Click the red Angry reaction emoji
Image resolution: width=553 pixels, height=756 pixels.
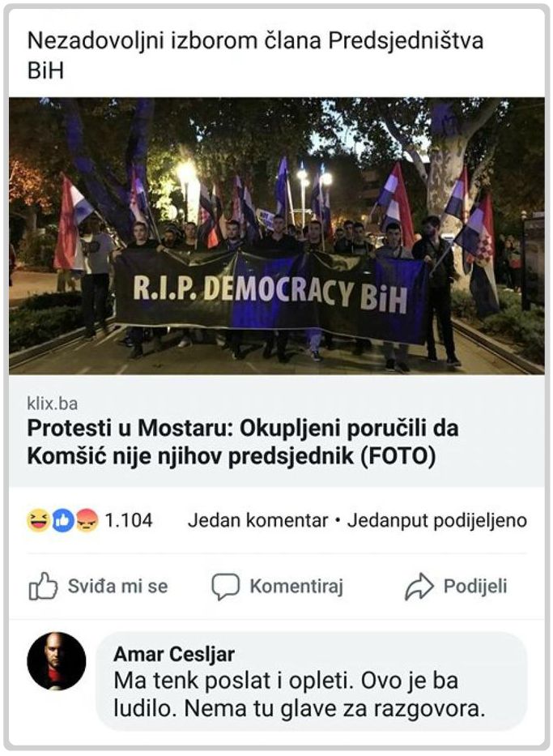click(86, 520)
